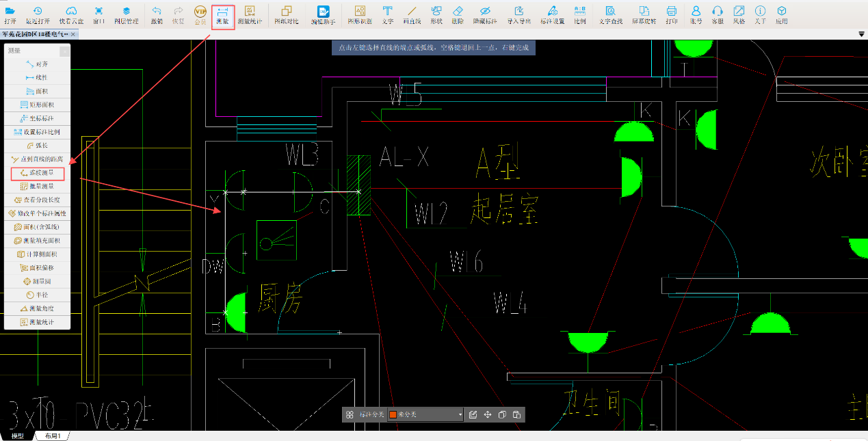Click the 撤销 undo arrow
Screen dimensions: 868x441
point(157,14)
